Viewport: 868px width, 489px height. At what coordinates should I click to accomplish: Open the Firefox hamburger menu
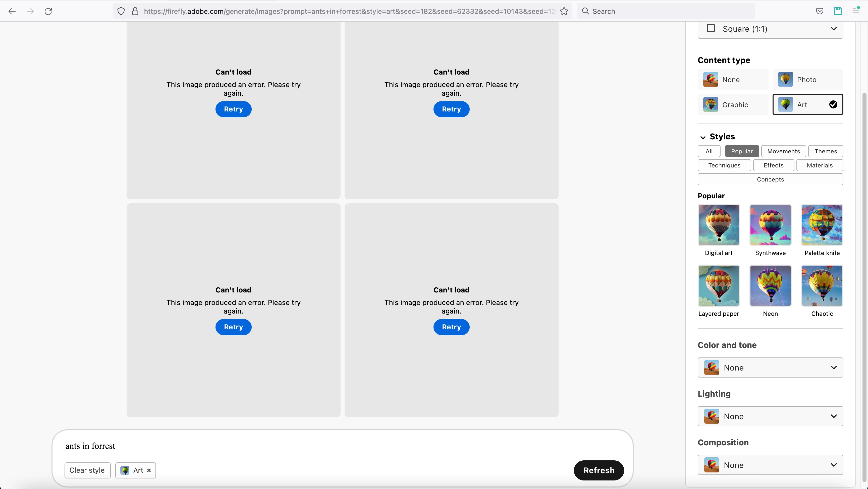tap(856, 11)
